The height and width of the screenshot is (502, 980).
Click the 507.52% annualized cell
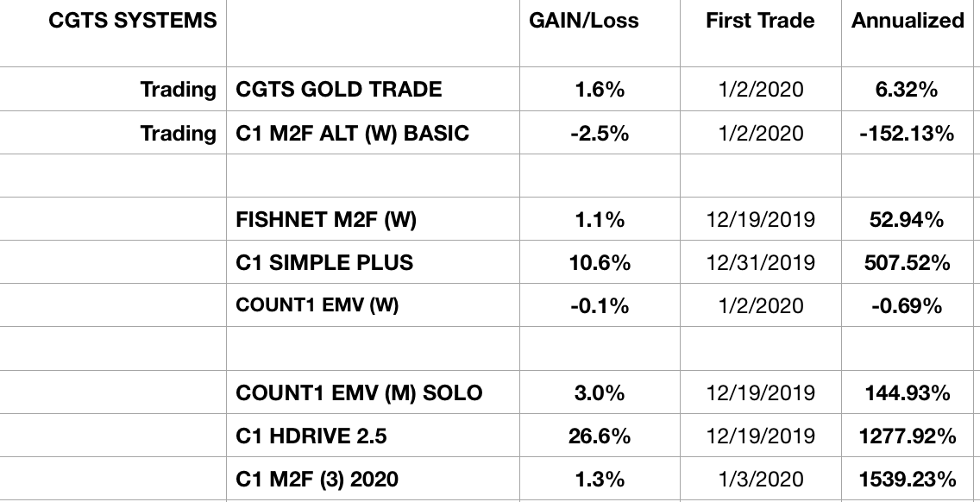(908, 263)
